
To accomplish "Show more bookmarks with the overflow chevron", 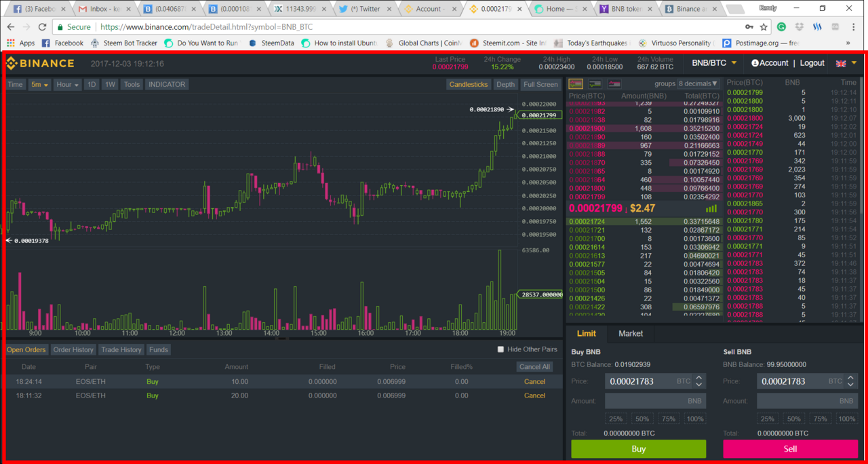I will (848, 43).
